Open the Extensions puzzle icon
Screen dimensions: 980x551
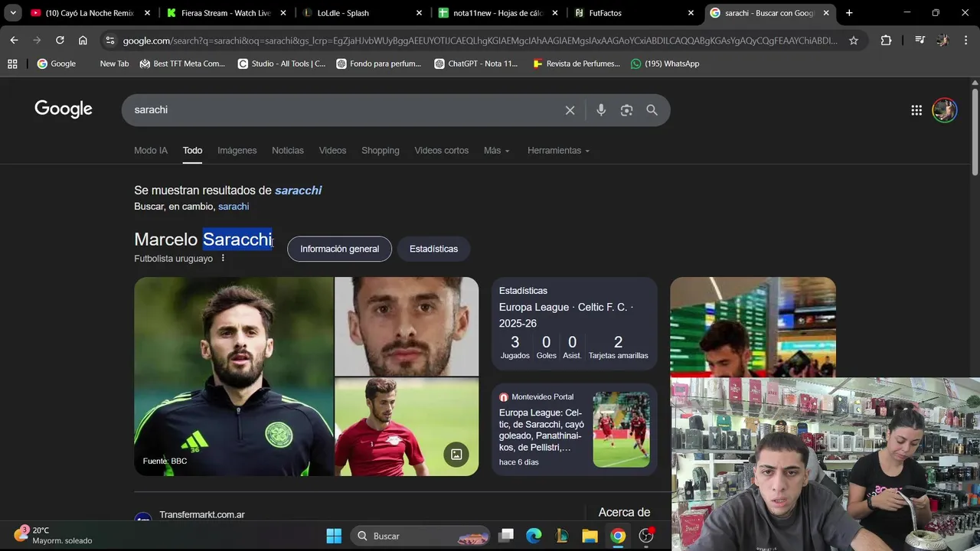click(886, 41)
